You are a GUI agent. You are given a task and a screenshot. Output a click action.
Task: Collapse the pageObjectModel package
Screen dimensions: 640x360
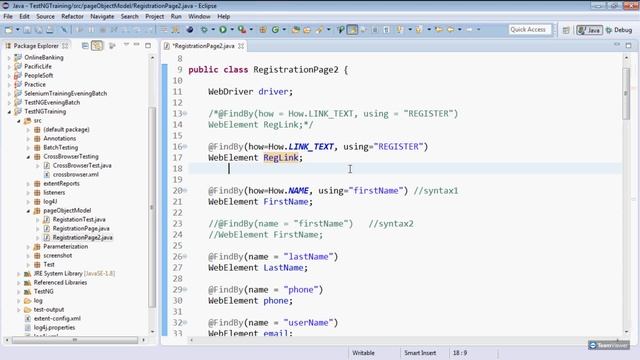[x=28, y=211]
